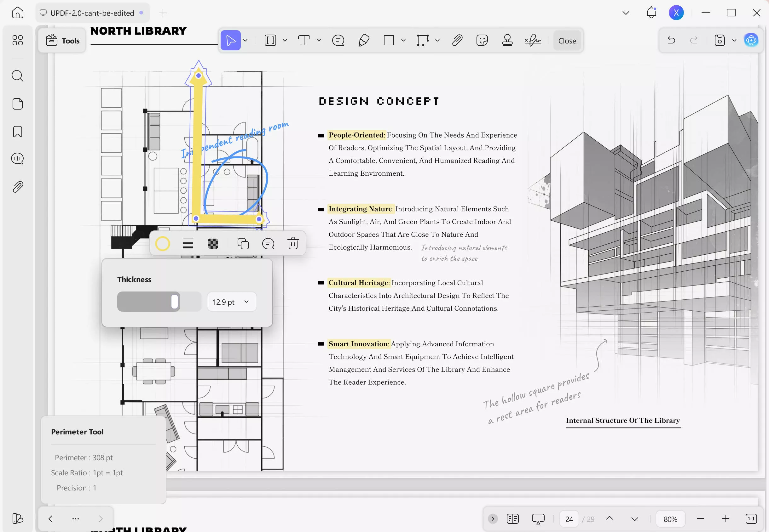
Task: Open the comment note tool
Action: [x=338, y=41]
